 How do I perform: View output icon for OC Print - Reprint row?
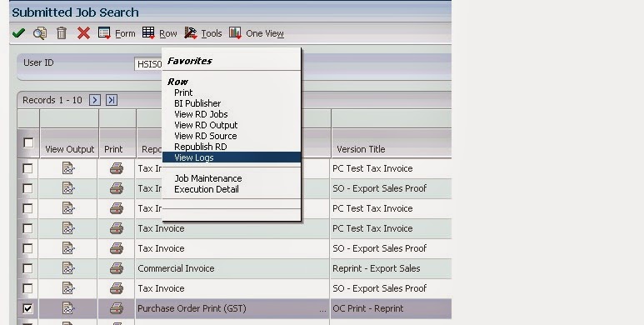[68, 308]
